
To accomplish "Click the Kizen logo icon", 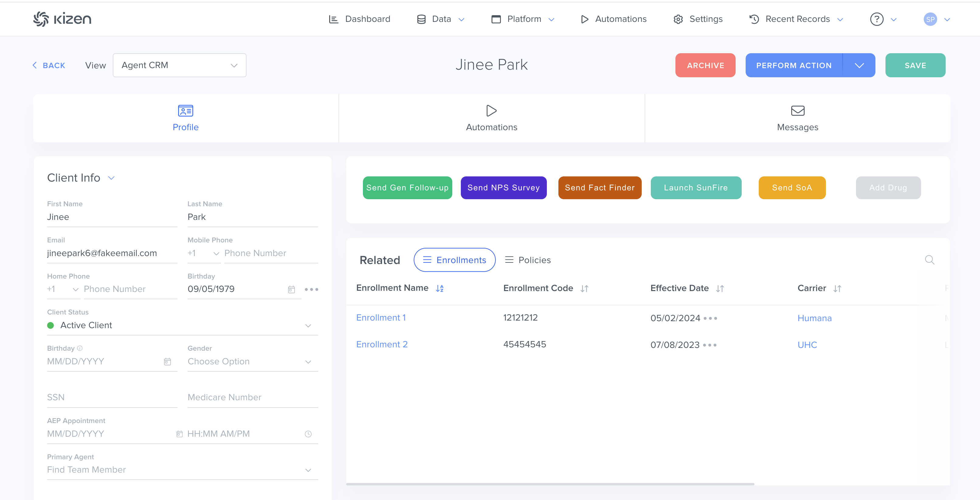I will [x=41, y=19].
